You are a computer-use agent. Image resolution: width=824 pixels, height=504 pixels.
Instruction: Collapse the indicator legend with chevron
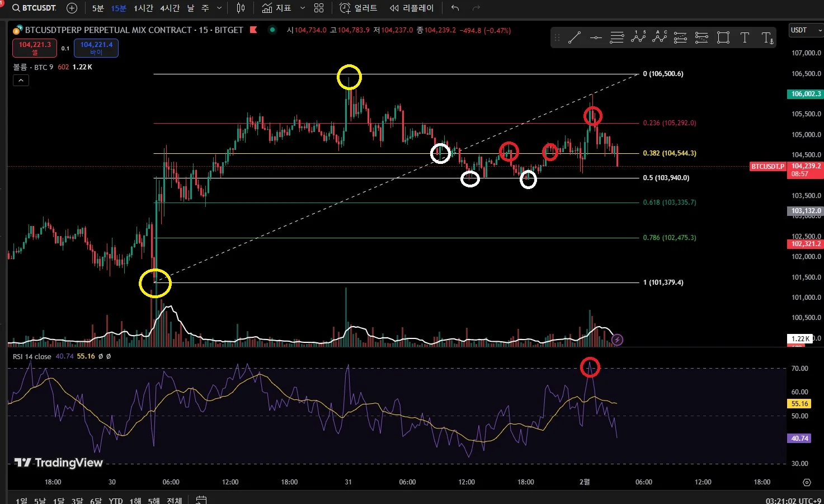[21, 81]
